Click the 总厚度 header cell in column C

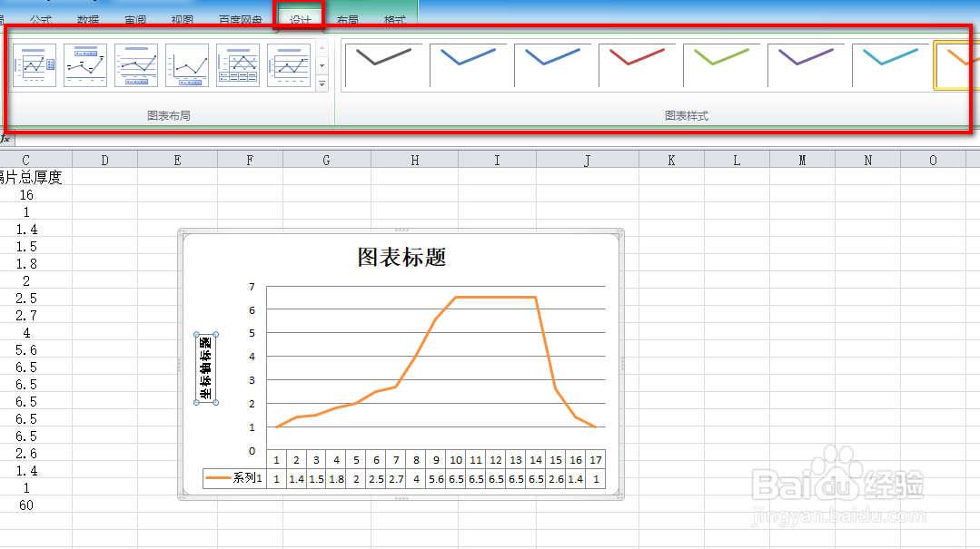point(31,177)
